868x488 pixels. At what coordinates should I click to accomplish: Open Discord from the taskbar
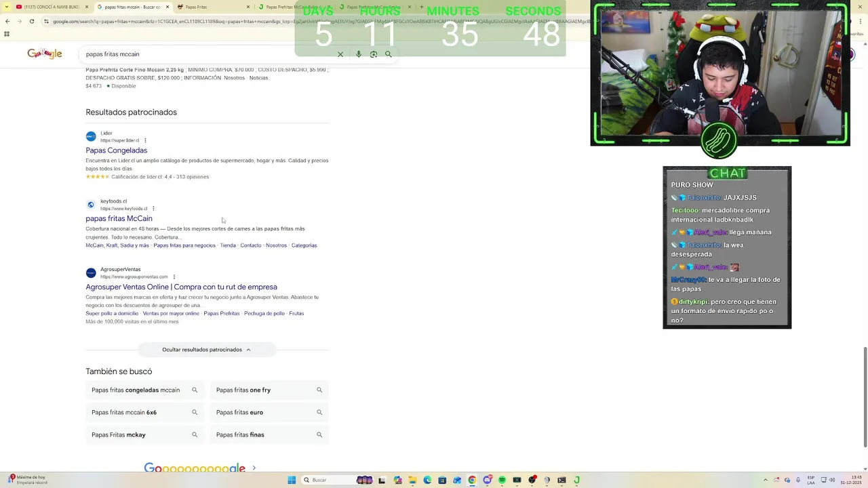click(x=487, y=480)
